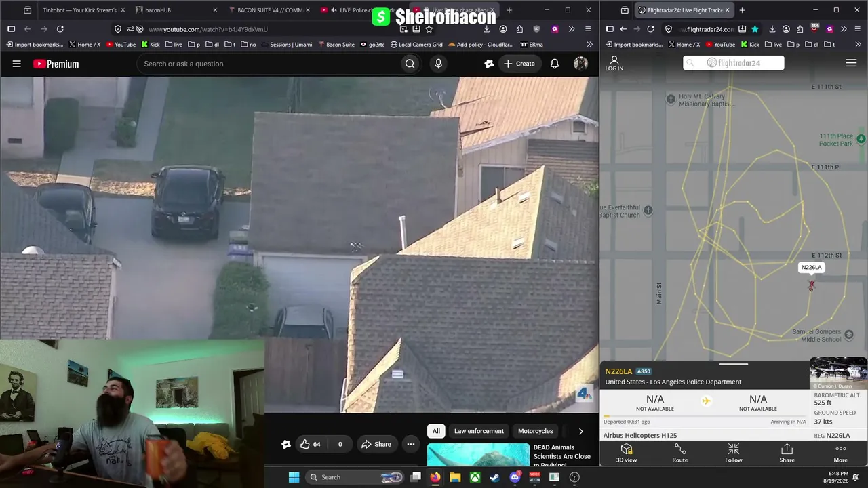Screen dimensions: 868x488
Task: Open YouTube notifications bell
Action: click(x=555, y=64)
